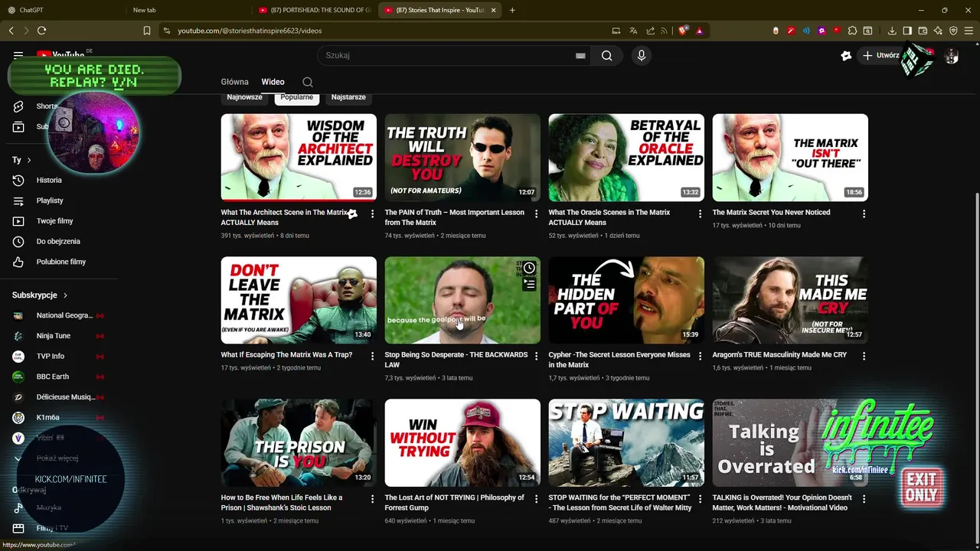Open BBC Earth subscription channel
This screenshot has height=551, width=980.
(58, 377)
